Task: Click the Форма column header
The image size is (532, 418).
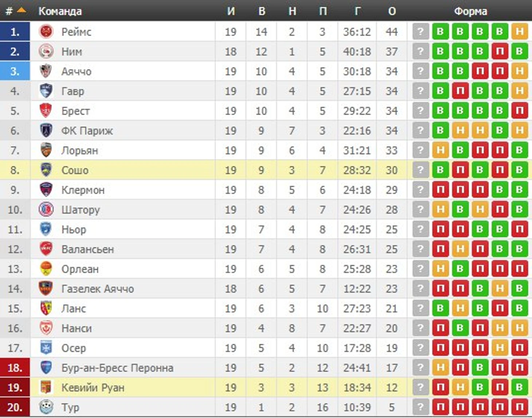Action: [x=470, y=11]
